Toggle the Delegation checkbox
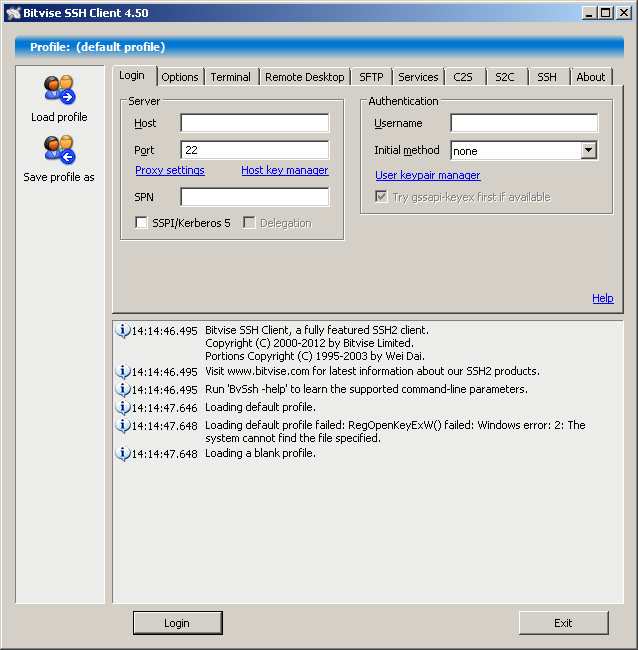This screenshot has width=638, height=650. click(249, 223)
